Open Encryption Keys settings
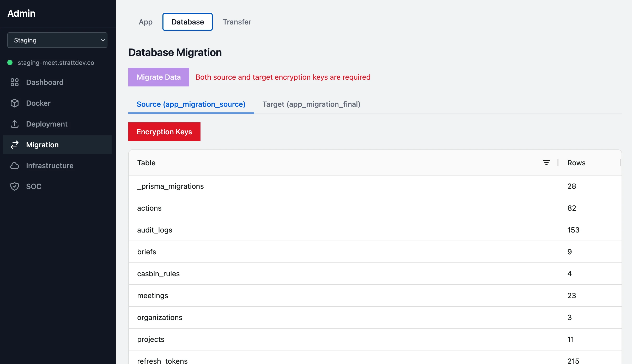Viewport: 632px width, 364px height. [164, 131]
